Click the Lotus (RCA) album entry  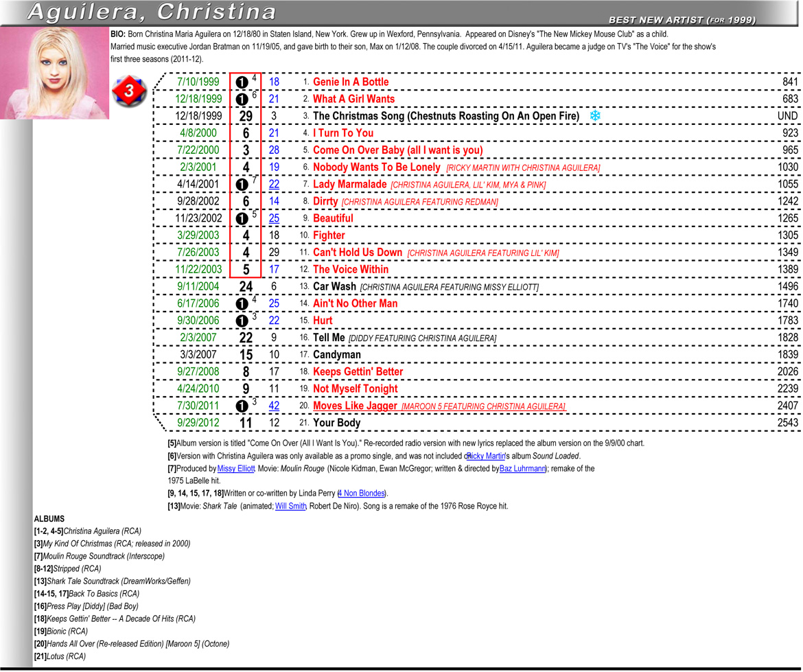coord(60,657)
